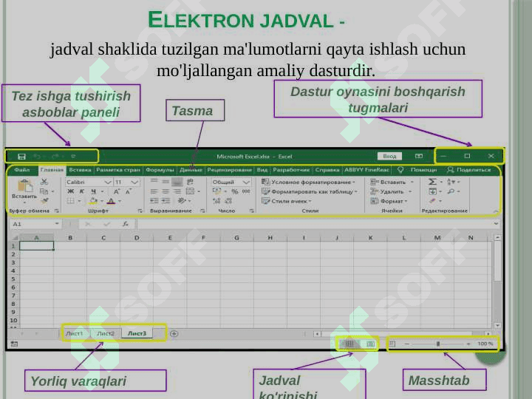
Task: Toggle italic К formatting
Action: pyautogui.click(x=82, y=191)
